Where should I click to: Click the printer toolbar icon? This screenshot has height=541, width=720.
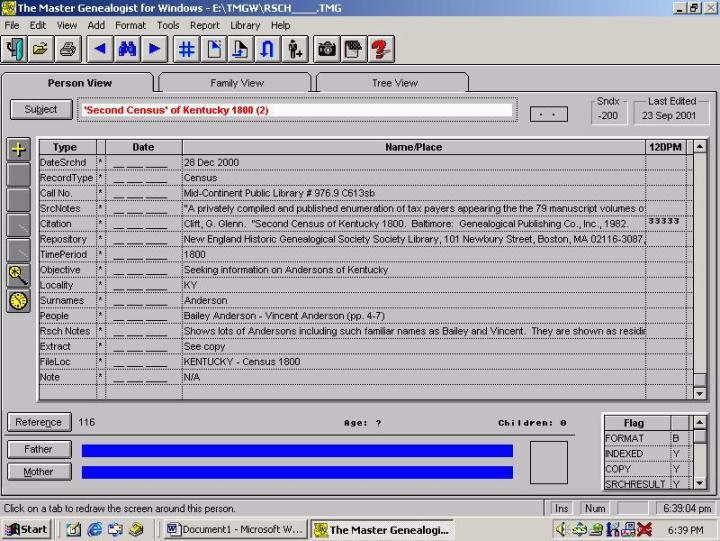[x=68, y=49]
